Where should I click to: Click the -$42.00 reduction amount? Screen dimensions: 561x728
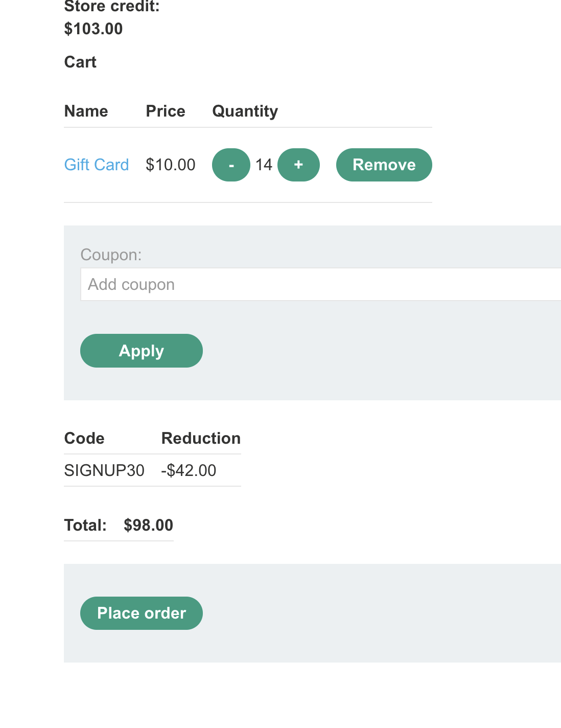(189, 470)
